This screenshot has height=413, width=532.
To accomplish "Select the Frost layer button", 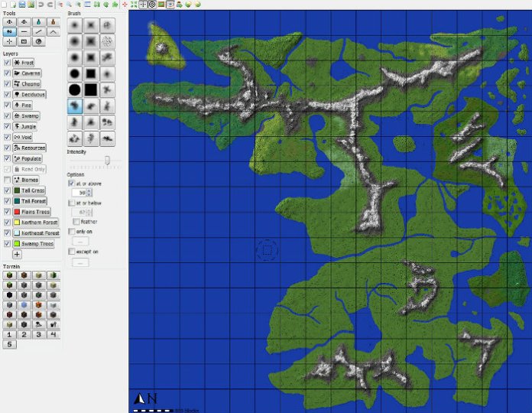I will [x=24, y=63].
